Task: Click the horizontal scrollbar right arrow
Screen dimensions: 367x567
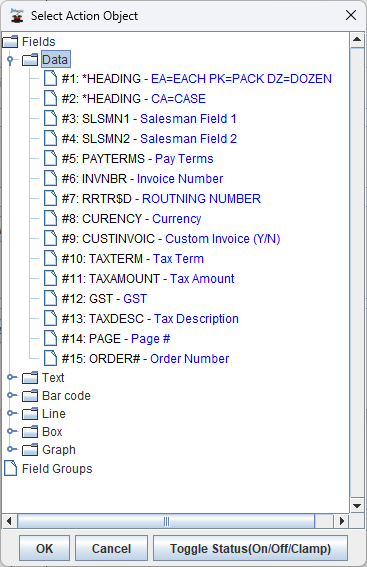Action: (341, 521)
